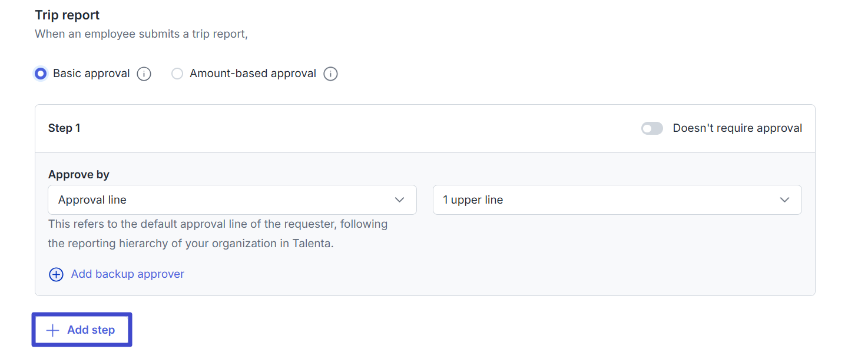The width and height of the screenshot is (868, 359).
Task: Toggle the Doesn't require approval switch
Action: [x=652, y=128]
